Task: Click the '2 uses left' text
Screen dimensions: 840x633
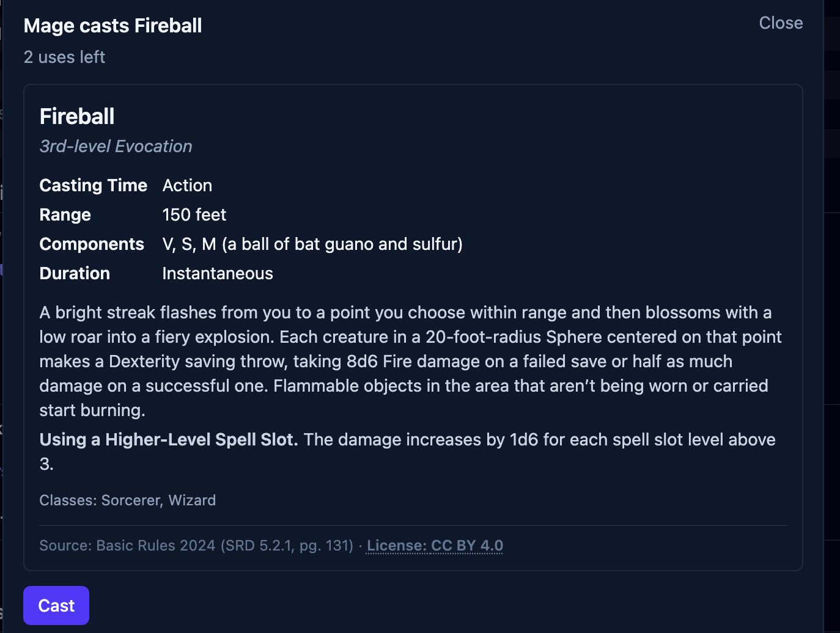Action: [x=64, y=57]
